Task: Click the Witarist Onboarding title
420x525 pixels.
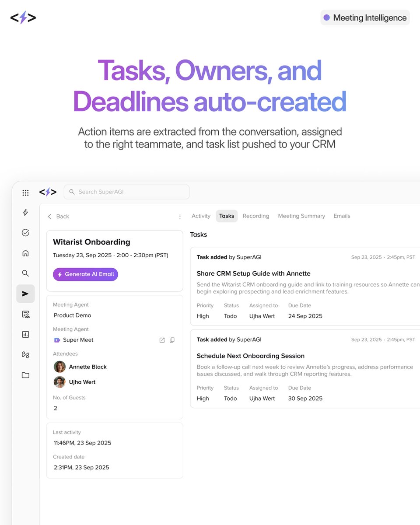Action: (x=91, y=242)
